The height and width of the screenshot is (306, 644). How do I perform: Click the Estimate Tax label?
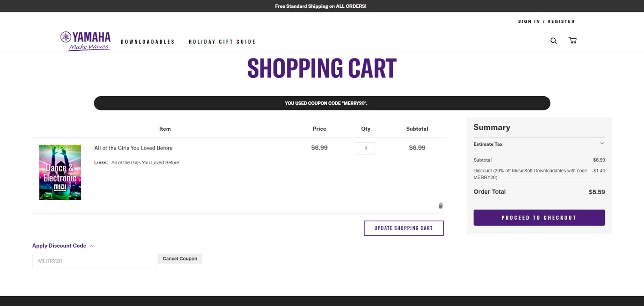coord(488,144)
